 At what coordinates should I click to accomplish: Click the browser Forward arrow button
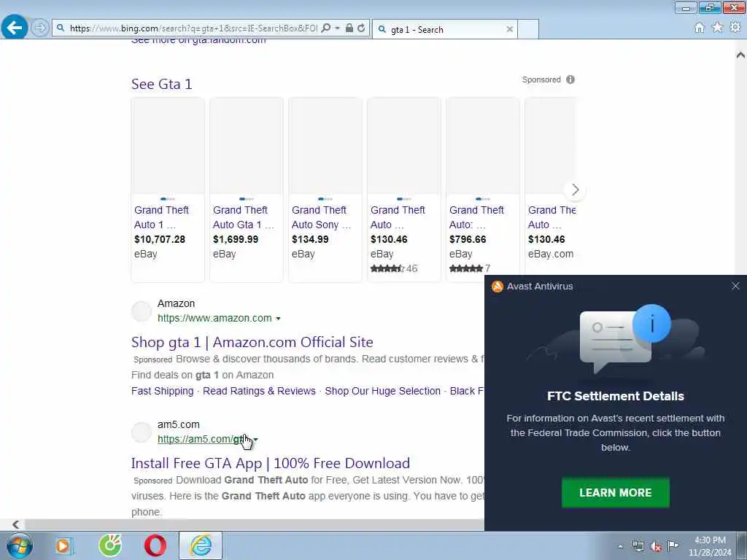coord(40,28)
